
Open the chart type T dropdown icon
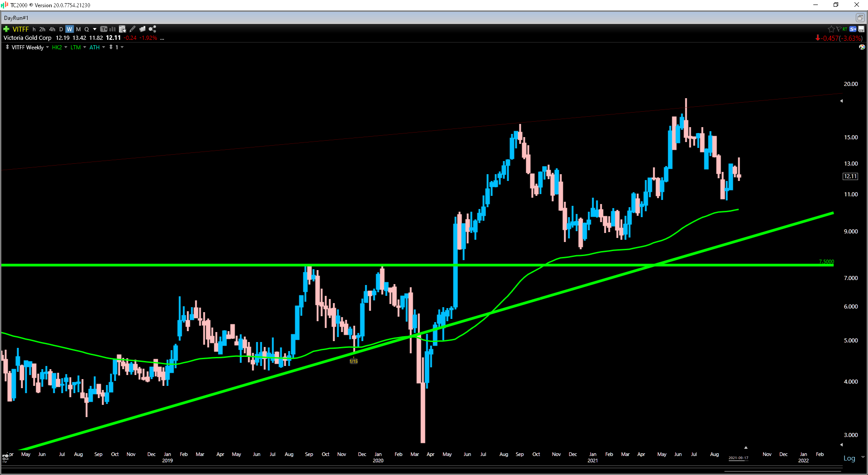104,29
